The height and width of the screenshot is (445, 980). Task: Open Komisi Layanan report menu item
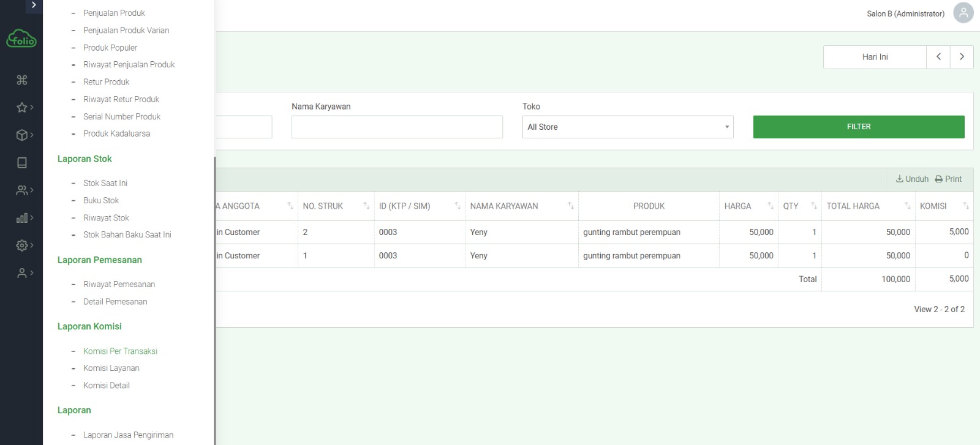[111, 368]
